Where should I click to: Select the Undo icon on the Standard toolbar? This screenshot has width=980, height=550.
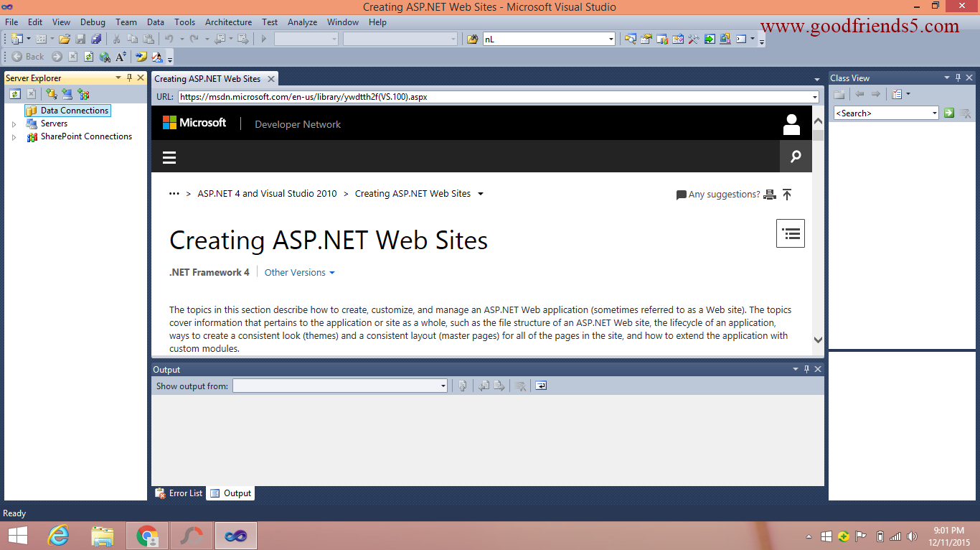(x=169, y=38)
